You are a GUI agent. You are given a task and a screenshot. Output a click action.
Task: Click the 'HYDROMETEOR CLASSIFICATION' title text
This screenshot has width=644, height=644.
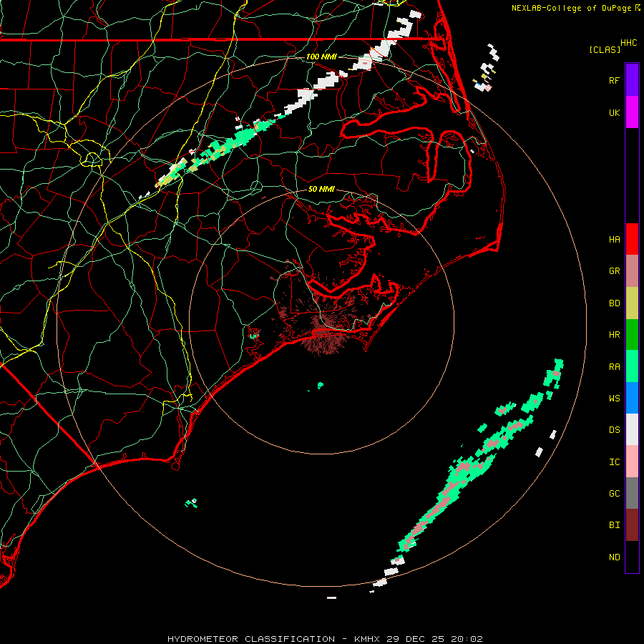point(251,639)
